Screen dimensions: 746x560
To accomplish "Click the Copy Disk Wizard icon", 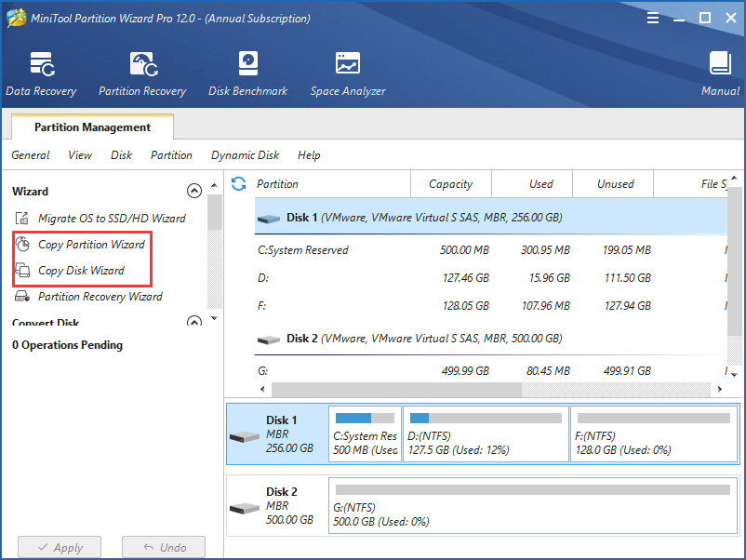I will click(22, 271).
